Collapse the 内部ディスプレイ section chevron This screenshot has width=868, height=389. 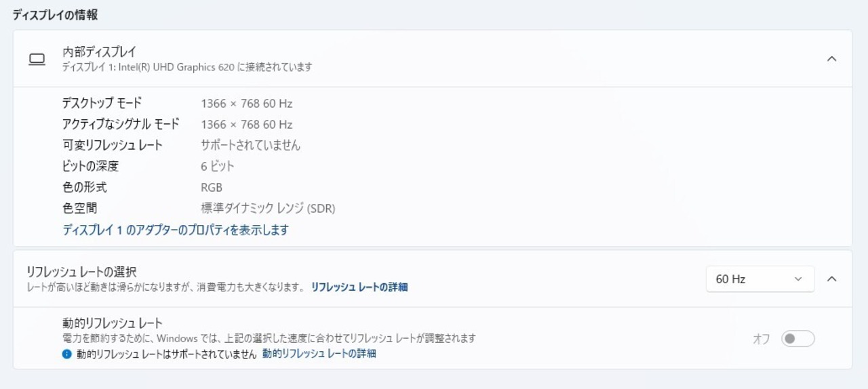[x=831, y=59]
